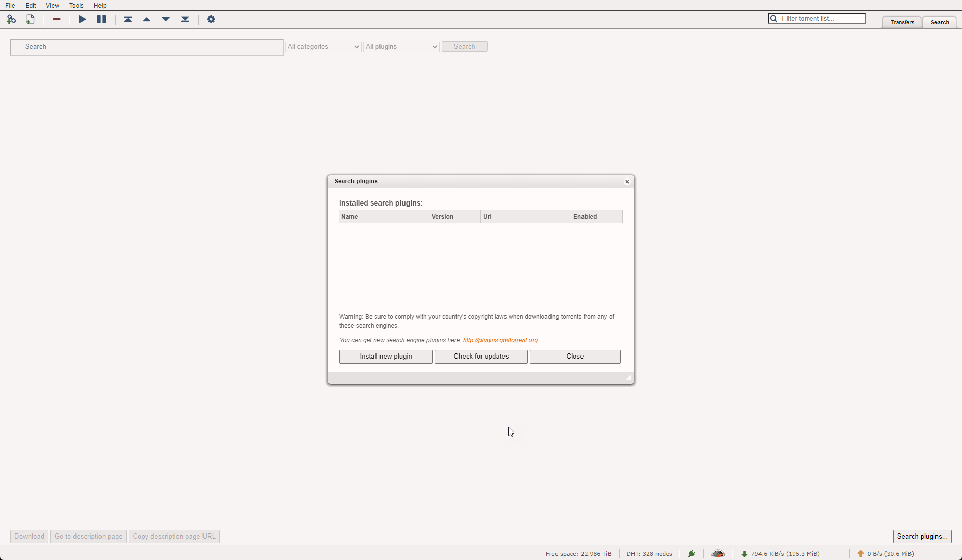Viewport: 962px width, 560px height.
Task: Click the dialog resize grip corner
Action: (x=628, y=378)
